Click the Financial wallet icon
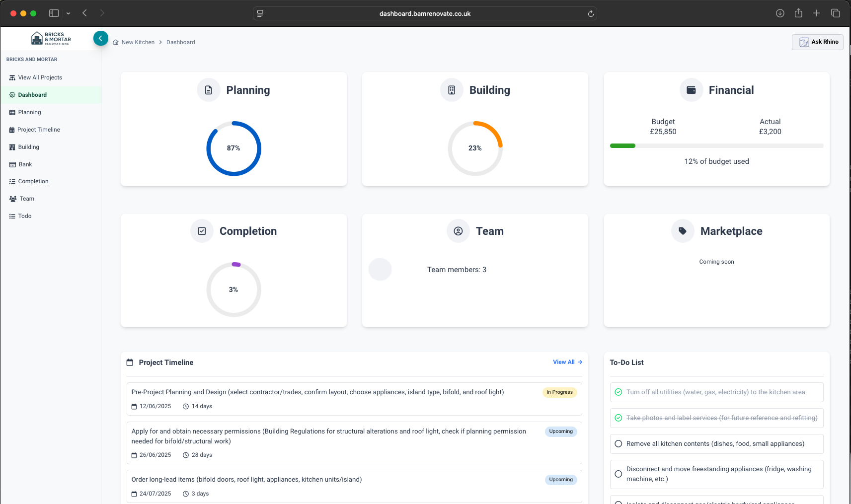The image size is (851, 504). 691,90
